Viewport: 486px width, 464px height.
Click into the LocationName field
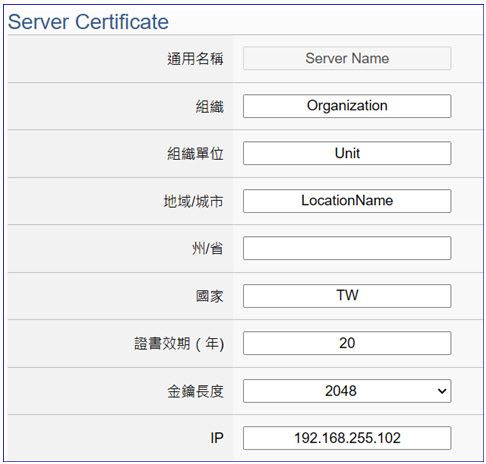(x=347, y=201)
